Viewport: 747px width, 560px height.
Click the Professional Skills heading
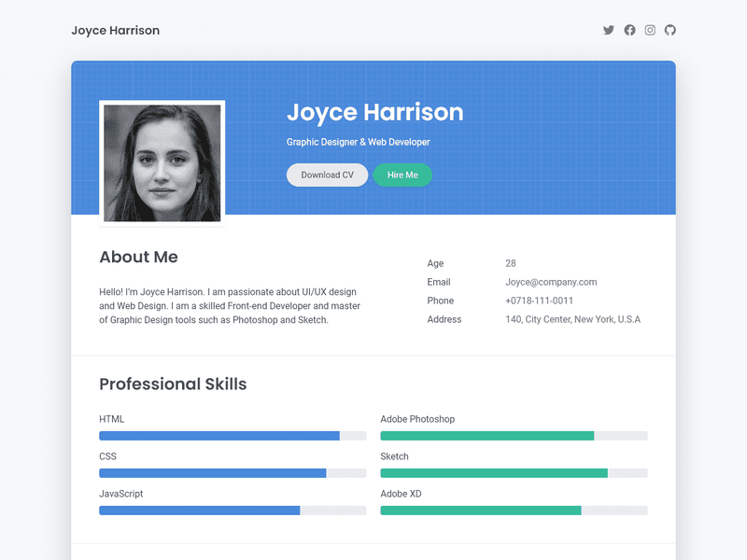pyautogui.click(x=173, y=384)
